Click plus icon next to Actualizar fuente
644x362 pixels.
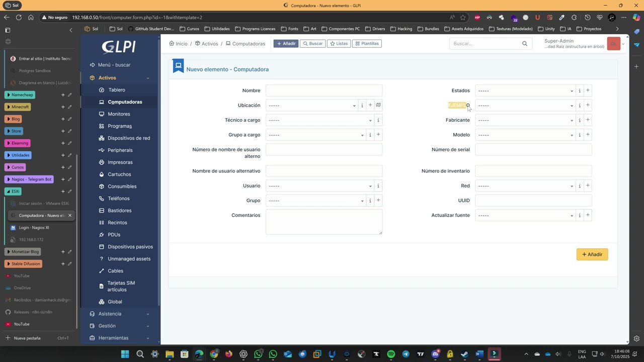pyautogui.click(x=588, y=215)
